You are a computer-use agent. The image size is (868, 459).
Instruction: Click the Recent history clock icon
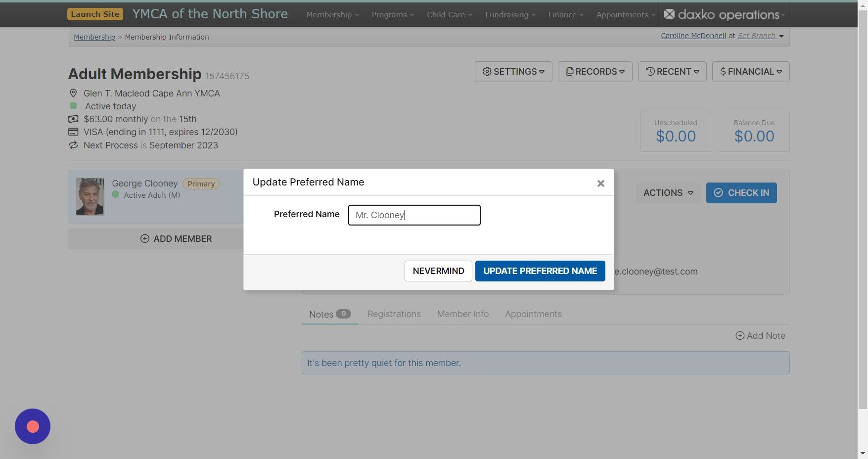pyautogui.click(x=650, y=71)
